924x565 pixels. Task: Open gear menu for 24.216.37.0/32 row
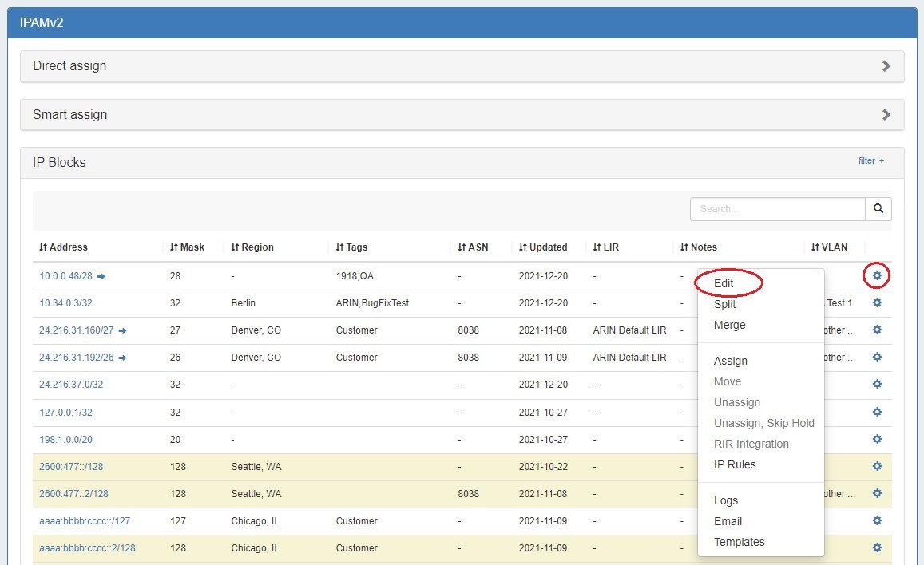(x=877, y=385)
